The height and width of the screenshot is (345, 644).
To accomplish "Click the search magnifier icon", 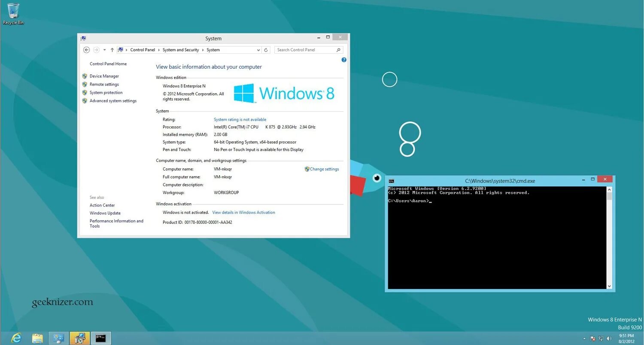I will click(x=338, y=50).
